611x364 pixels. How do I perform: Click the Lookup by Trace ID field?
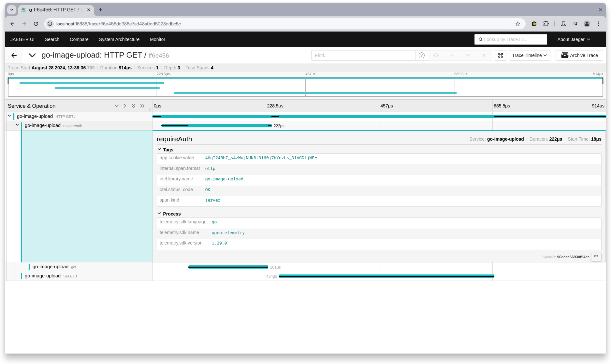click(x=511, y=39)
